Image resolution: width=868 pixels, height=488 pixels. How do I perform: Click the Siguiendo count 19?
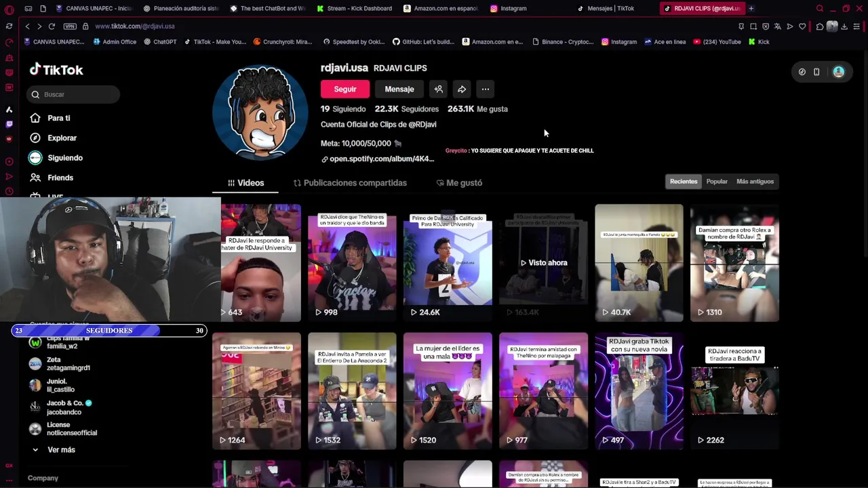[x=343, y=108]
